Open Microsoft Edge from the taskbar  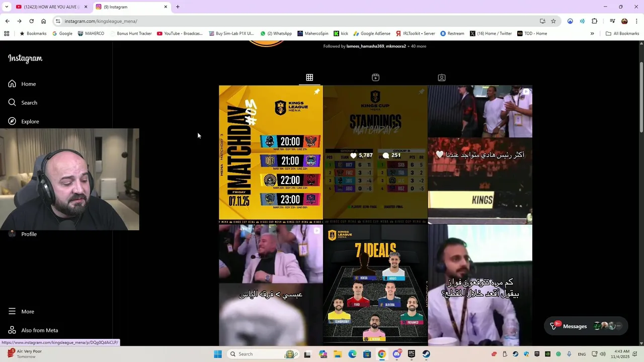[352, 354]
